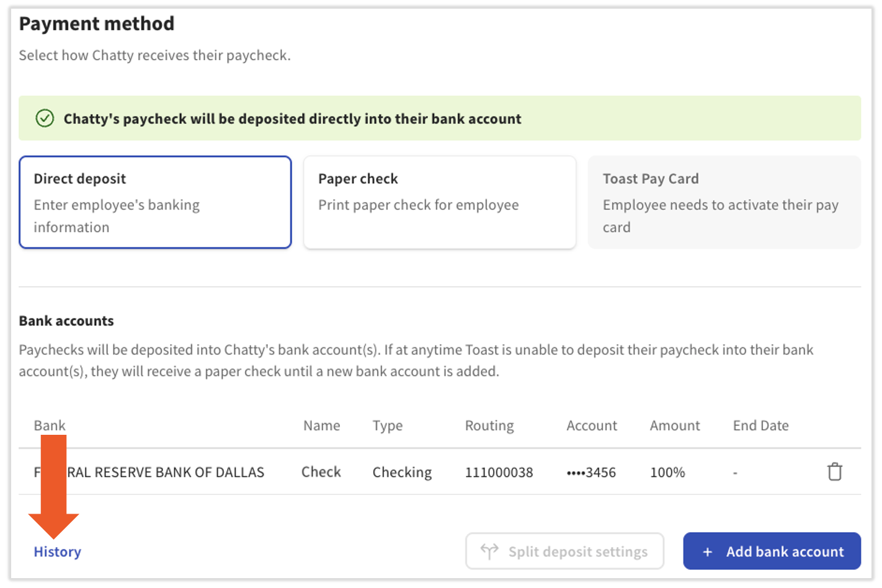Open Split deposit settings

[564, 551]
